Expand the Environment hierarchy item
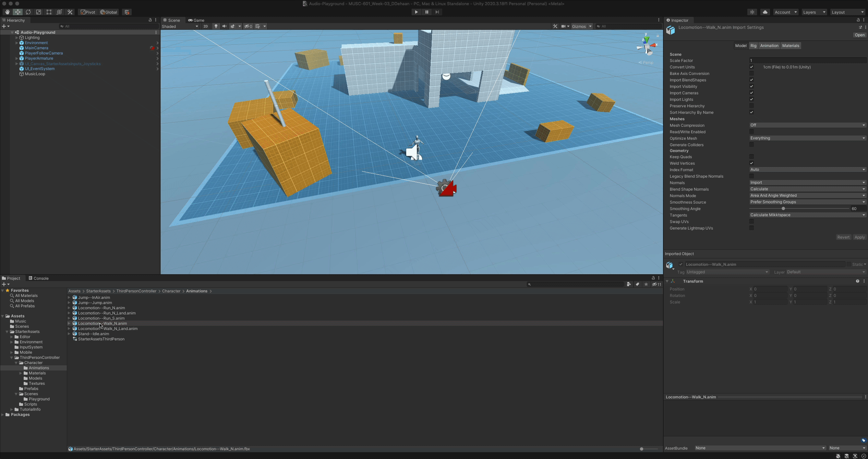The height and width of the screenshot is (459, 868). click(x=17, y=43)
